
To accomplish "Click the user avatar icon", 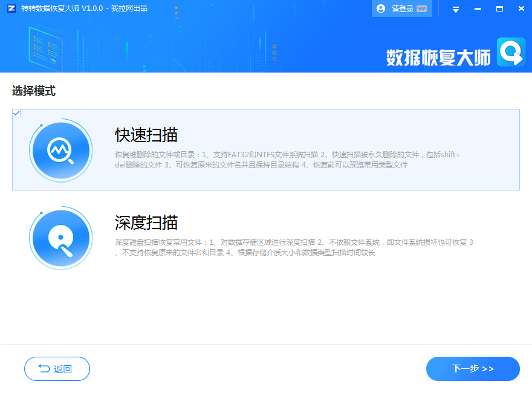I will [381, 8].
